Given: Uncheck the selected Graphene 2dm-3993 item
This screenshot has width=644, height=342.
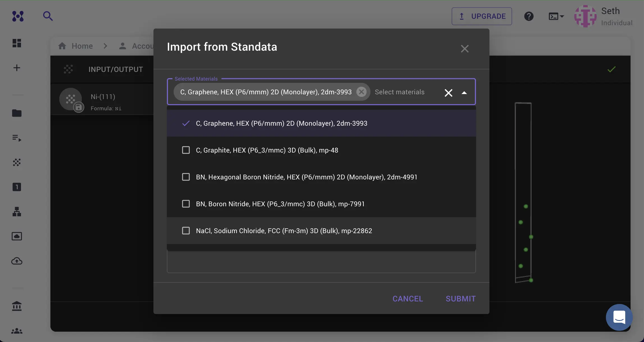Looking at the screenshot, I should click(x=186, y=123).
